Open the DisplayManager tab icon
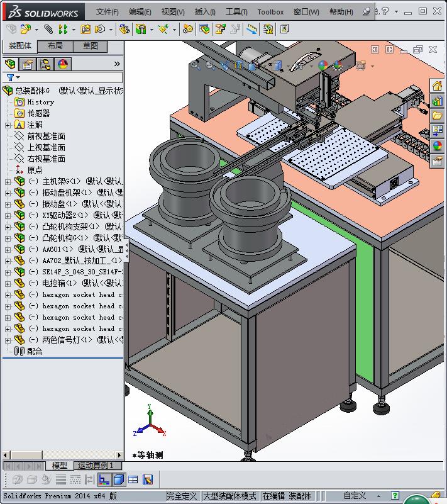The image size is (447, 504). click(x=63, y=64)
